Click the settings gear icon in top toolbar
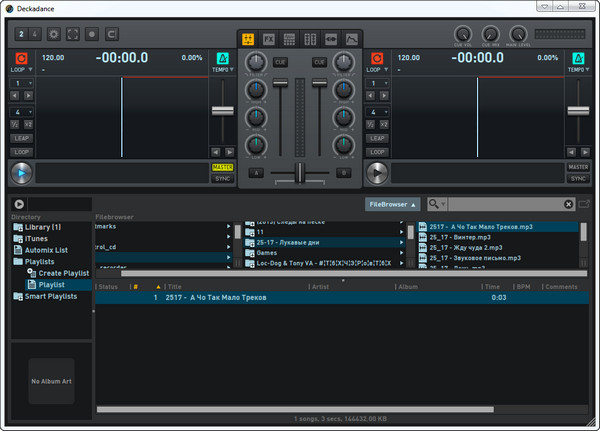Viewport: 600px width, 431px height. coord(53,34)
